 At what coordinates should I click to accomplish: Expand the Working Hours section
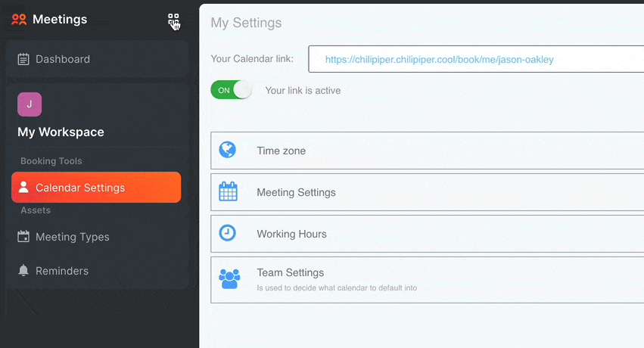427,234
